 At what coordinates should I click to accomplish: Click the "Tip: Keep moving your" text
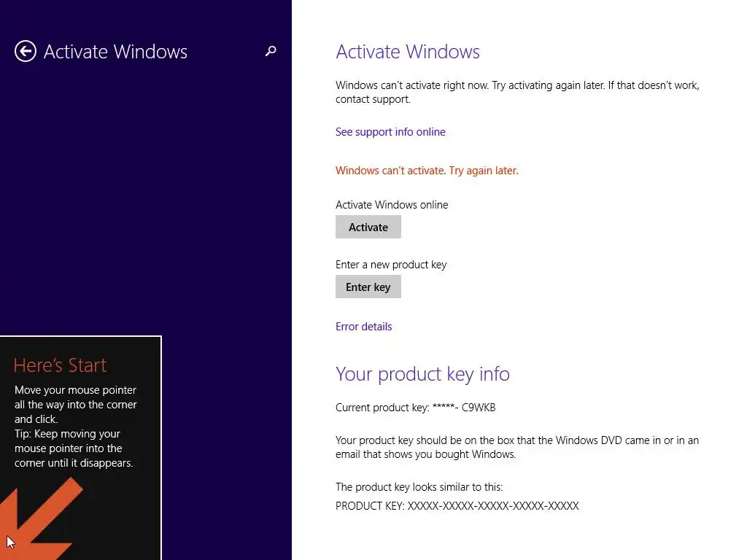[x=74, y=448]
